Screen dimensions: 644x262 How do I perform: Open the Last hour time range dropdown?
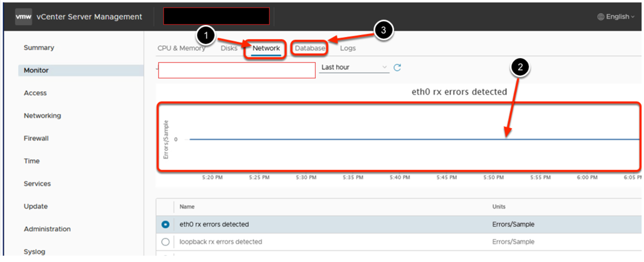(354, 67)
